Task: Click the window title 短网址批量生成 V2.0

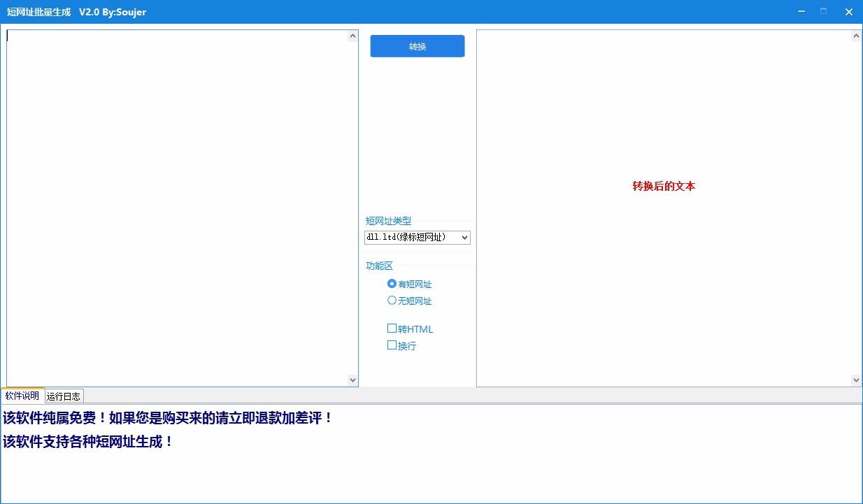Action: click(x=77, y=12)
